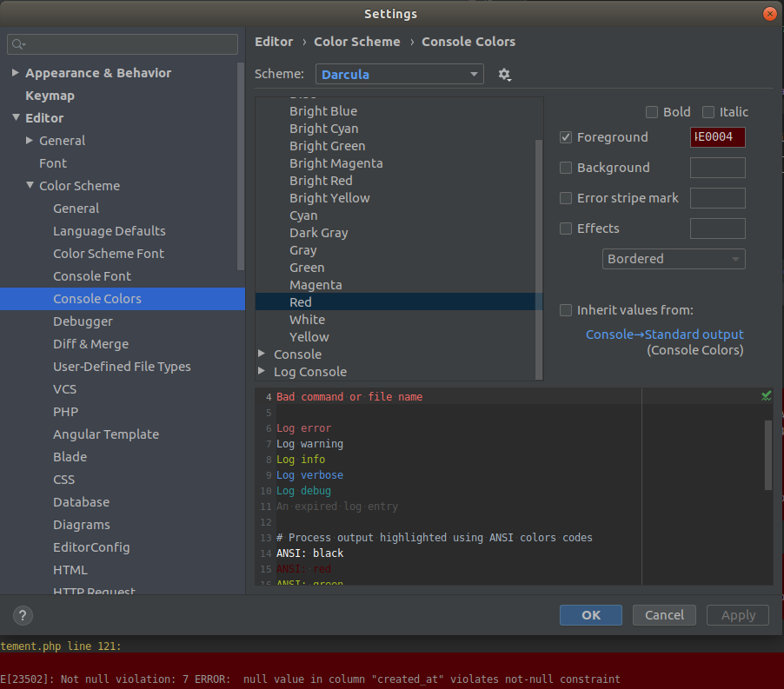Screen dimensions: 784x689
Task: Click the green inspections checkmark in preview
Action: [765, 395]
